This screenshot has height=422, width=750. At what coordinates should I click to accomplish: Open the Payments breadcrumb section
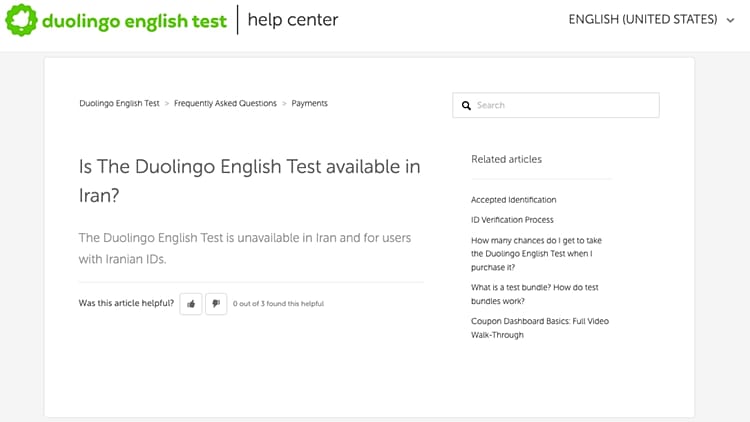309,103
